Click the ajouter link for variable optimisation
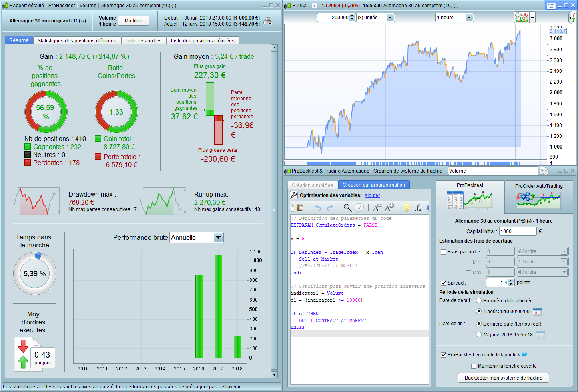Screen dimensions: 578x392 pos(372,195)
